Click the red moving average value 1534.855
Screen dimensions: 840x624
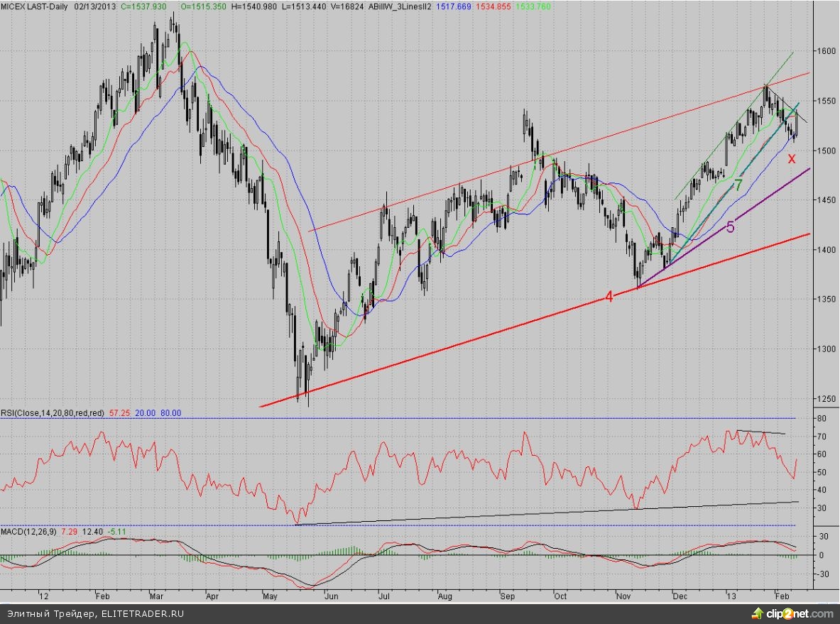(491, 6)
